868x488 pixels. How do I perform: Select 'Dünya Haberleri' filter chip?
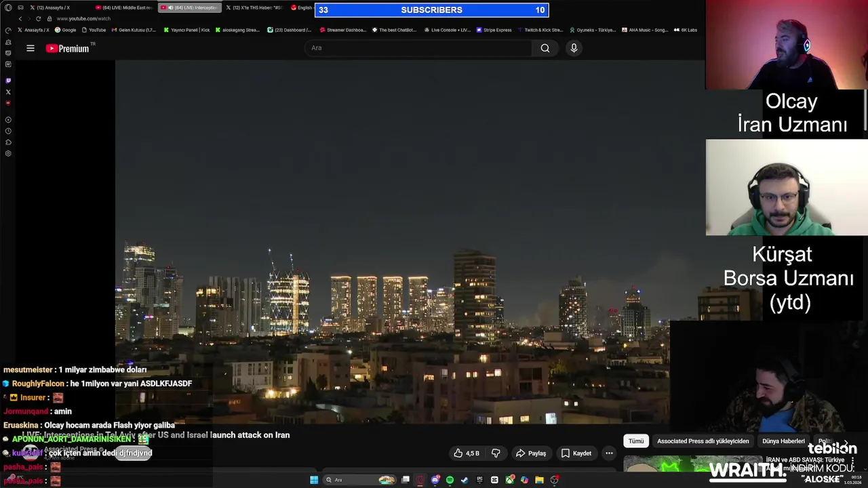pos(783,441)
